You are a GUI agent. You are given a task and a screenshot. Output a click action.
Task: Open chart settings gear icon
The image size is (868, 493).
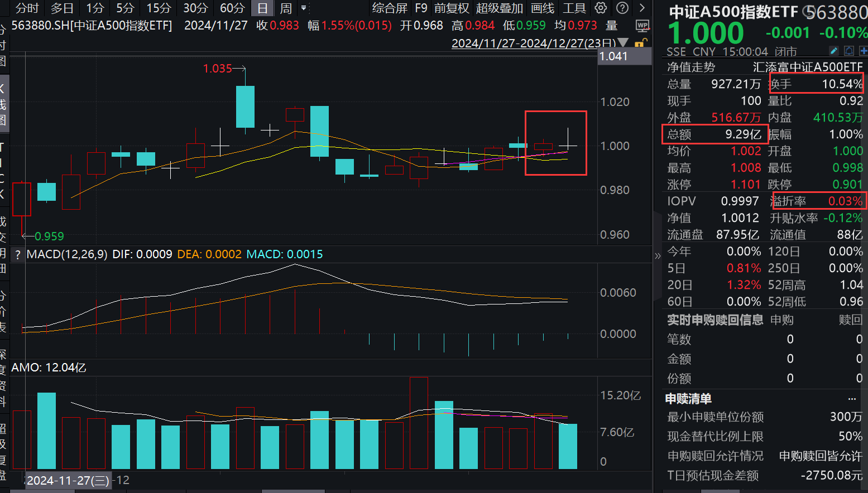coord(601,8)
